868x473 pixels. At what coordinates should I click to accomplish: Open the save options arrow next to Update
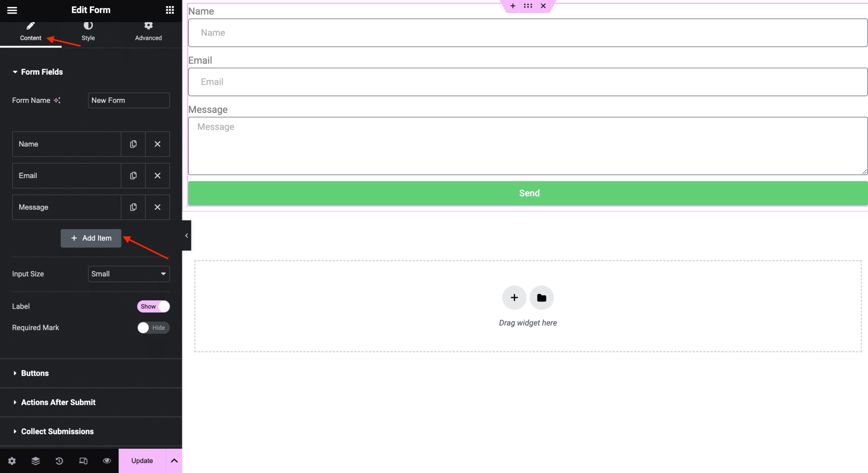point(174,461)
